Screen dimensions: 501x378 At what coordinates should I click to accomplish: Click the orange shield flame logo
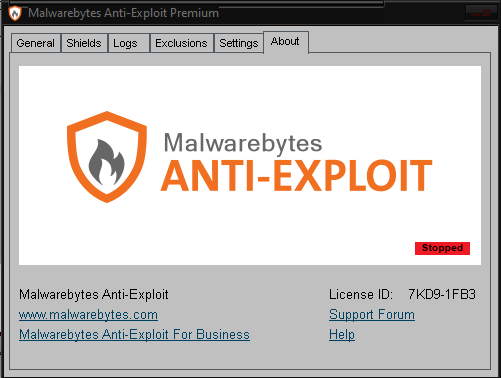point(107,157)
